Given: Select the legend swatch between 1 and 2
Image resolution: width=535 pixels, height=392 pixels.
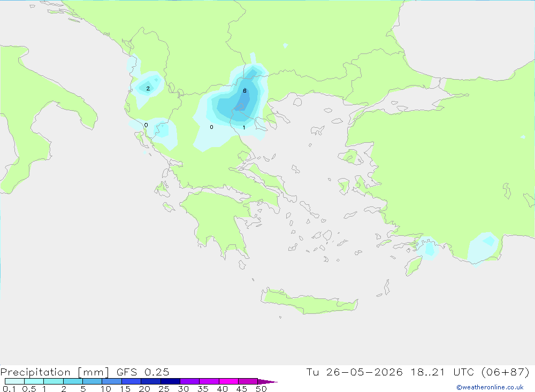Looking at the screenshot, I should tap(53, 381).
